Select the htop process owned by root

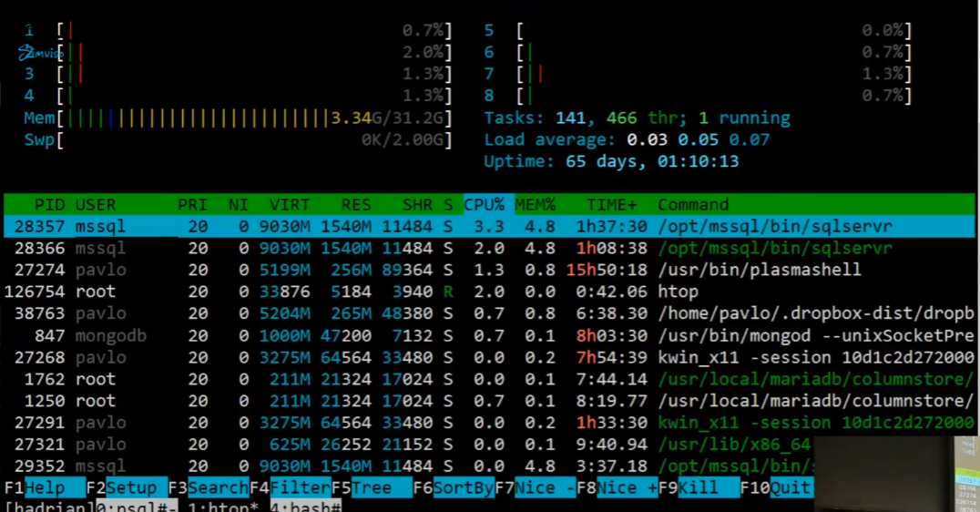click(x=492, y=292)
